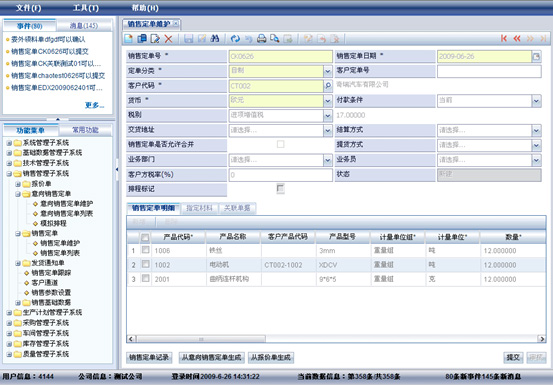Screen dimensions: 553x385
Task: Open 销售参数设置 tree item
Action: [51, 292]
